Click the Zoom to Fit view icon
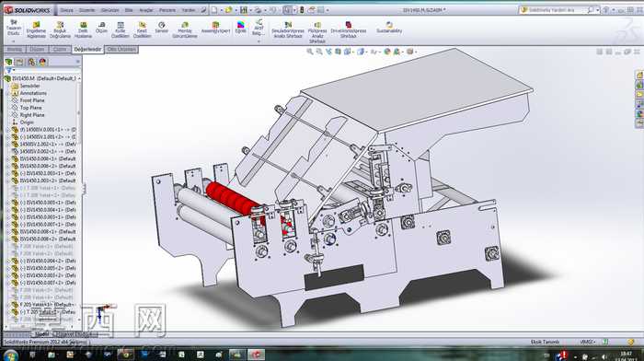Image resolution: width=644 pixels, height=361 pixels. point(310,52)
